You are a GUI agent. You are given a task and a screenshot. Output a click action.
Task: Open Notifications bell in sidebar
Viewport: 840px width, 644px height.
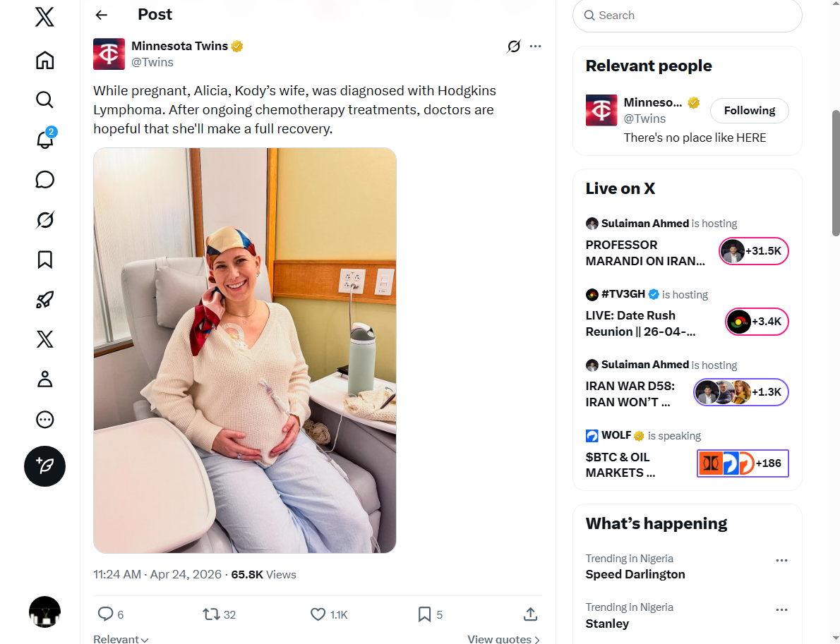(44, 140)
